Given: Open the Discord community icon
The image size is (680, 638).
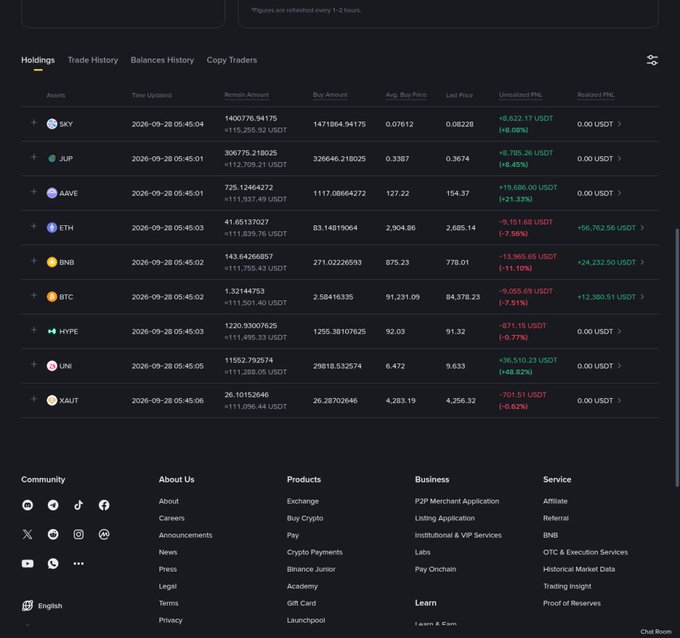Looking at the screenshot, I should coord(27,505).
